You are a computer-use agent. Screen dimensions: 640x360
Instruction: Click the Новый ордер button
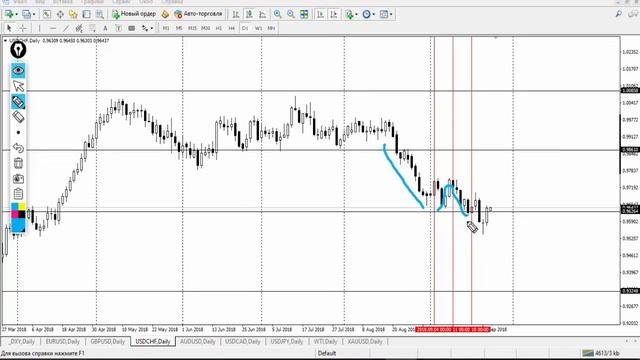(134, 14)
